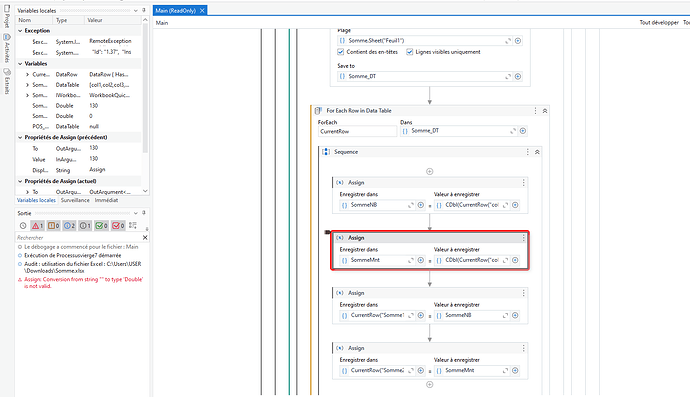Toggle warning messages filter showing 0
Viewport: 690px width, 397px height.
pyautogui.click(x=53, y=226)
